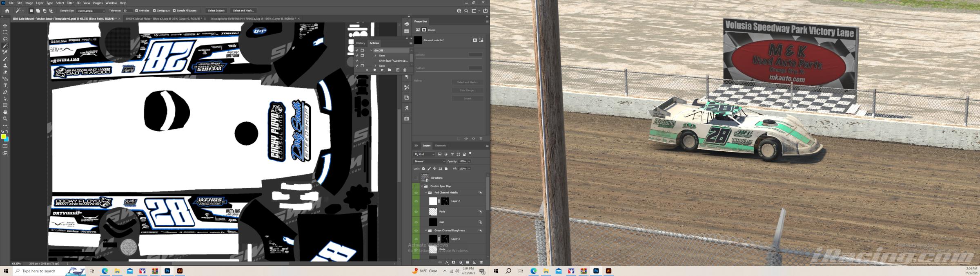Open the Filter menu
Image resolution: width=980 pixels, height=276 pixels.
(x=70, y=3)
